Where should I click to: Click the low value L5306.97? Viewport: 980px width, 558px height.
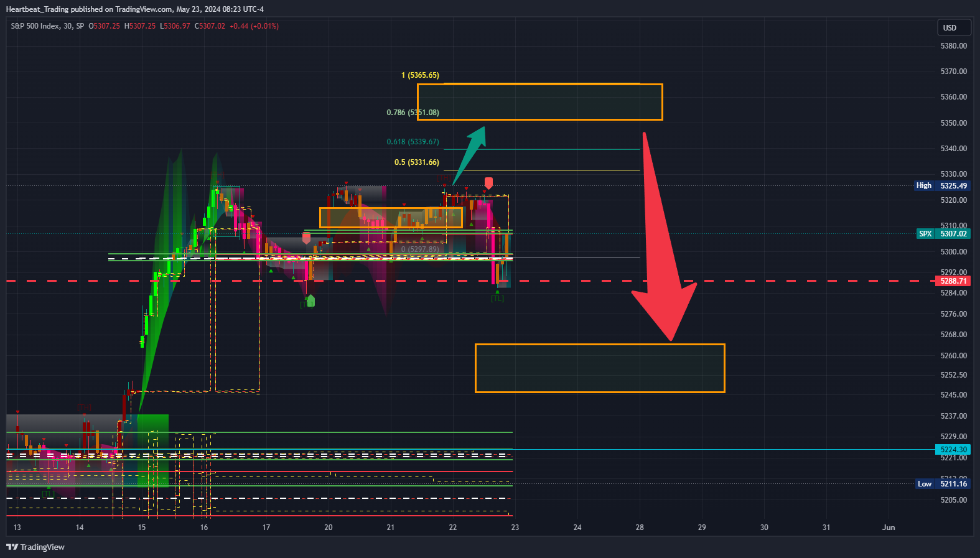[175, 26]
